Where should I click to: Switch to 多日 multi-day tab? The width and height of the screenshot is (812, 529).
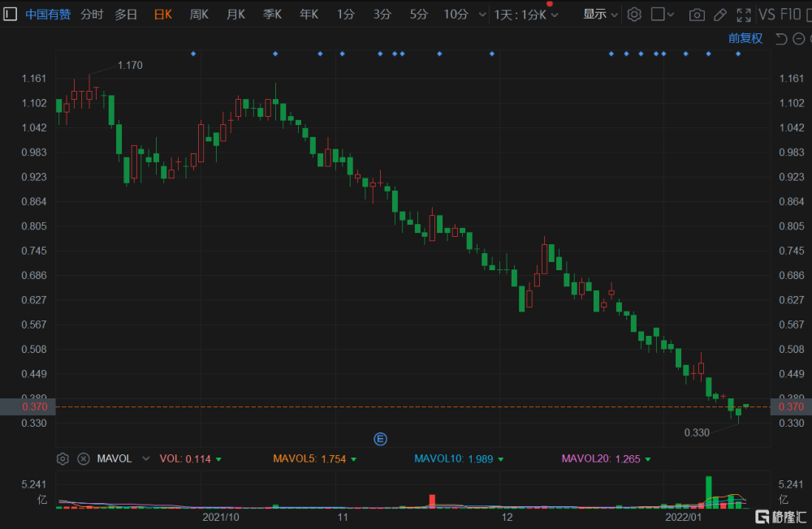pyautogui.click(x=126, y=15)
